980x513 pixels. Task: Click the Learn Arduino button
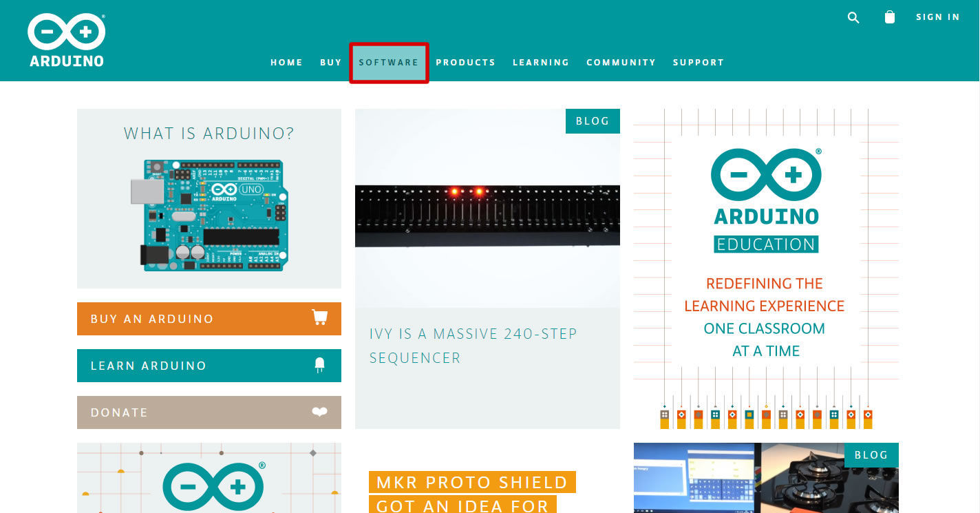coord(209,366)
